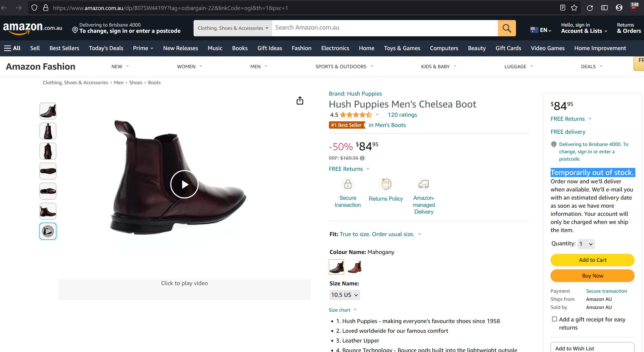This screenshot has width=644, height=352.
Task: Click the RRP info icon
Action: [362, 158]
